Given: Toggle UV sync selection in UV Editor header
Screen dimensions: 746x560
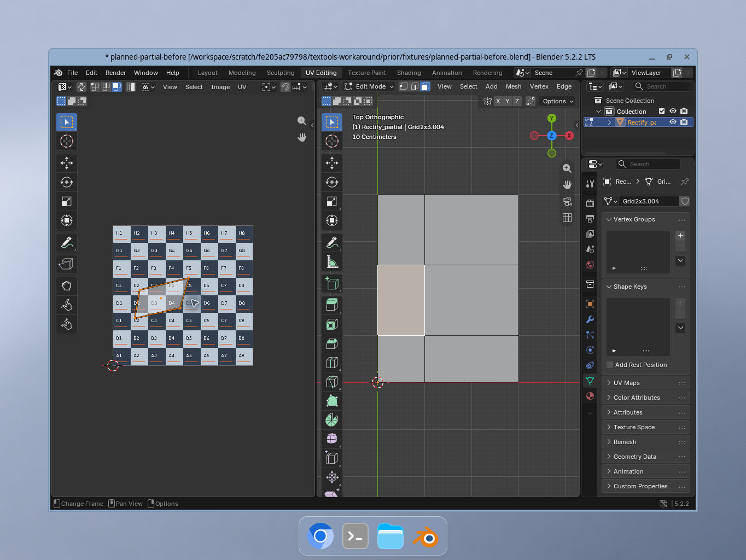Looking at the screenshot, I should click(81, 87).
